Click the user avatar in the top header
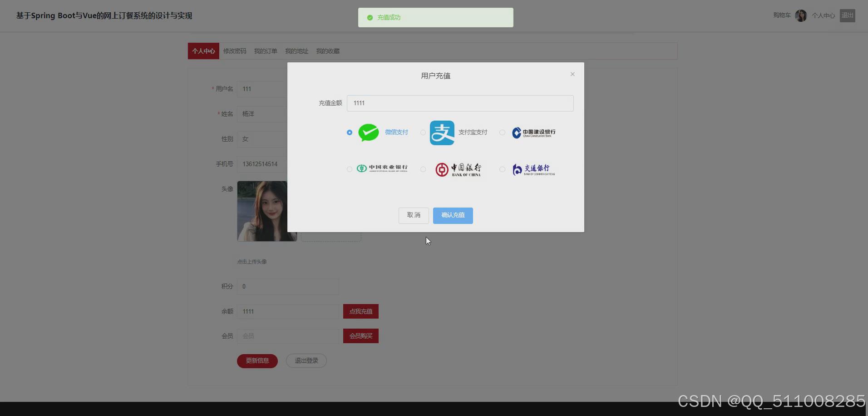The image size is (868, 416). click(801, 15)
